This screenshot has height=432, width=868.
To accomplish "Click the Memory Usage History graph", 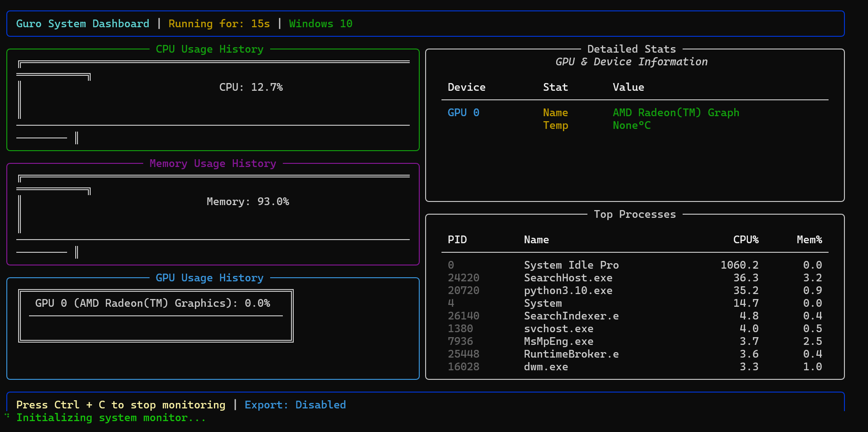I will click(213, 214).
